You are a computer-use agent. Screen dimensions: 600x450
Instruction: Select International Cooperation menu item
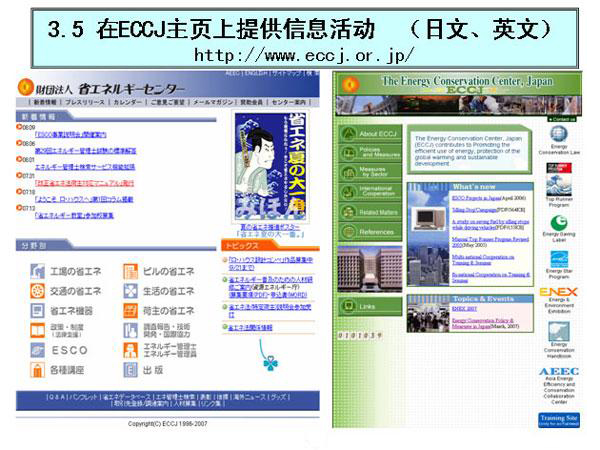pos(370,192)
